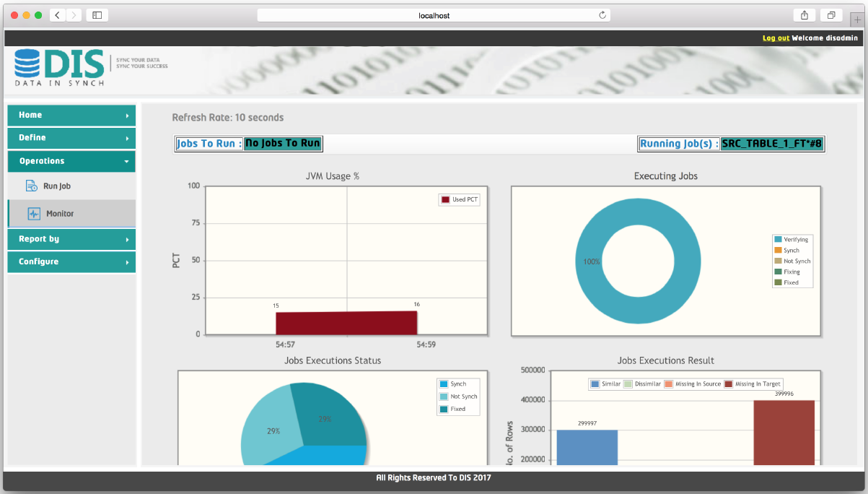Collapse the Operations menu arrow
This screenshot has height=494, width=868.
click(x=127, y=161)
